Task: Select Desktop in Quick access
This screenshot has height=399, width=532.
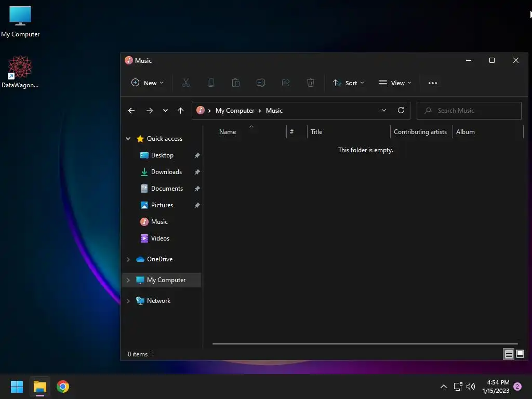Action: click(x=162, y=155)
